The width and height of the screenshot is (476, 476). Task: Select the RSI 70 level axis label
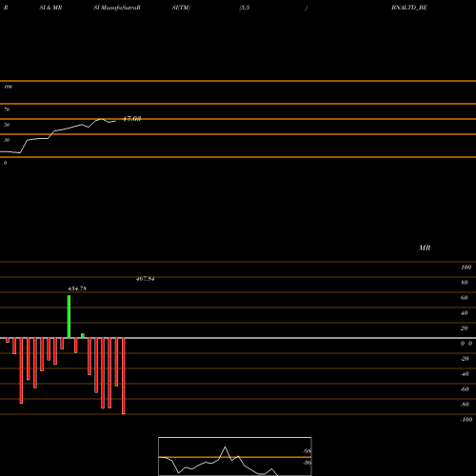pos(7,109)
